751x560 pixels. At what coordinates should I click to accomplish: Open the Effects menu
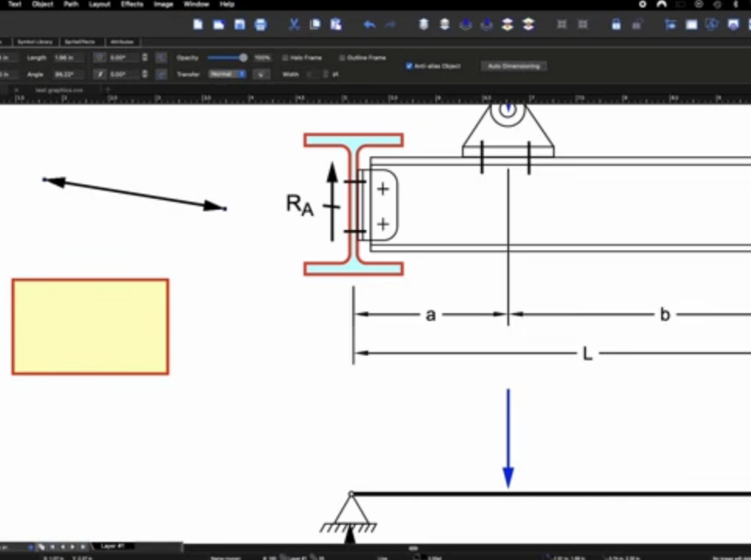pos(132,4)
